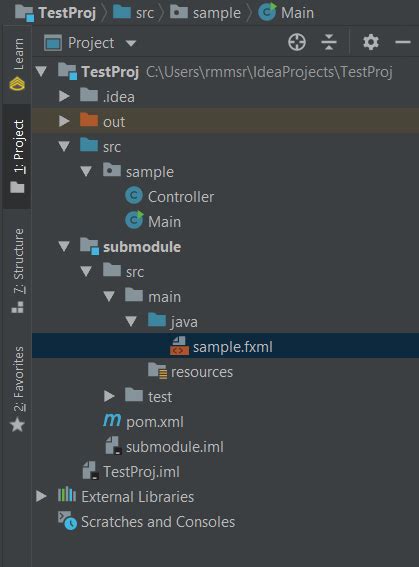Screen dimensions: 419x567
Task: Click the orange out folder icon
Action: [89, 120]
